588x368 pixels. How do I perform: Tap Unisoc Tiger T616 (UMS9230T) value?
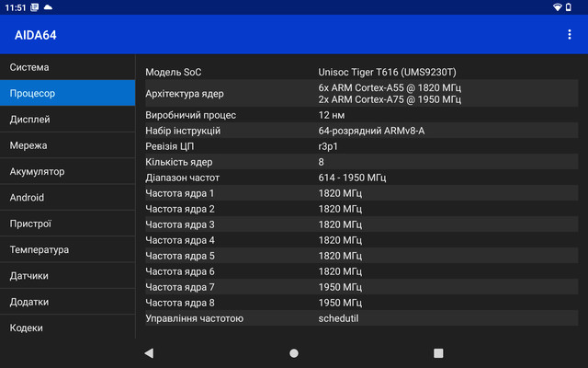coord(387,72)
